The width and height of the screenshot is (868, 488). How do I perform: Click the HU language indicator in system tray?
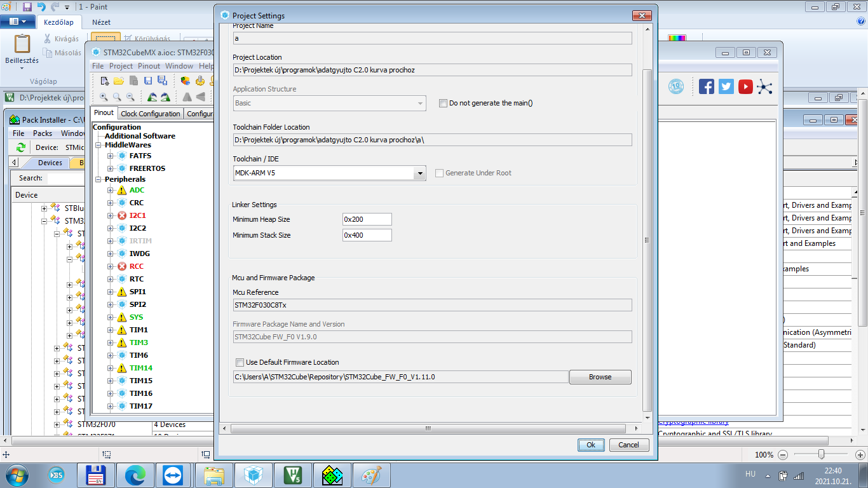(750, 475)
